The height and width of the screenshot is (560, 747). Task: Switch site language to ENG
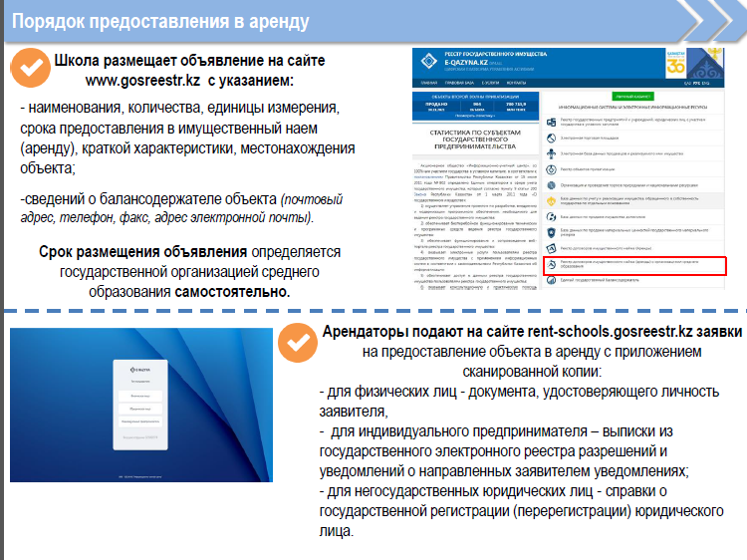705,83
